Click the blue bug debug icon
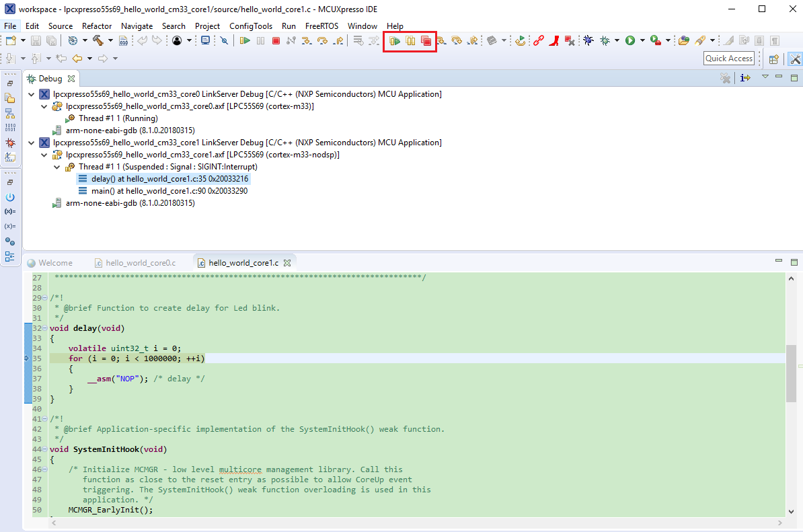 pyautogui.click(x=588, y=40)
